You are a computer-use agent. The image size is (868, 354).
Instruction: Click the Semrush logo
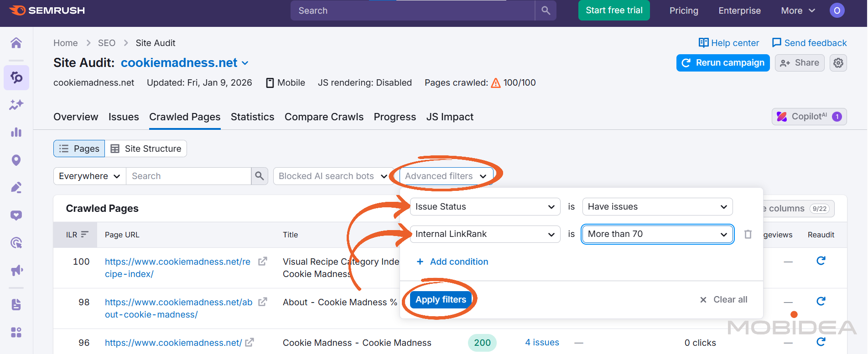point(47,10)
